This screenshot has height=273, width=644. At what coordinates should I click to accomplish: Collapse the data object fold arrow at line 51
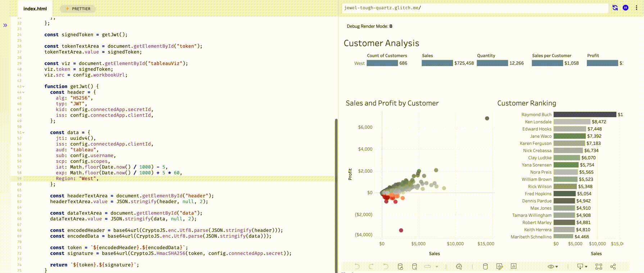pos(24,133)
